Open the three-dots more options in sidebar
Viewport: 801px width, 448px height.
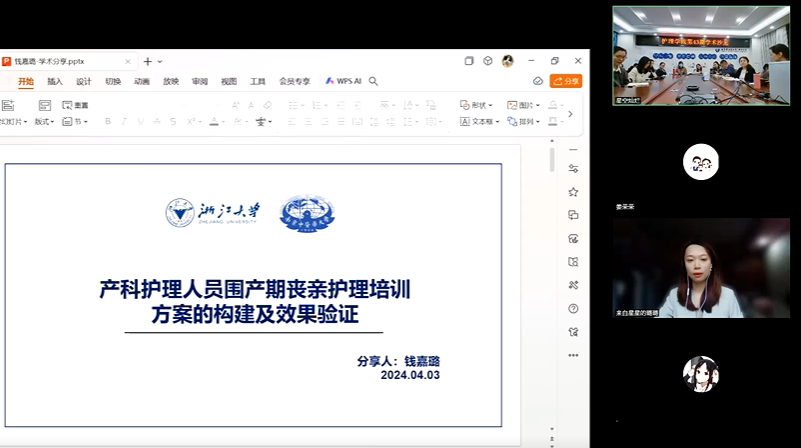tap(573, 354)
